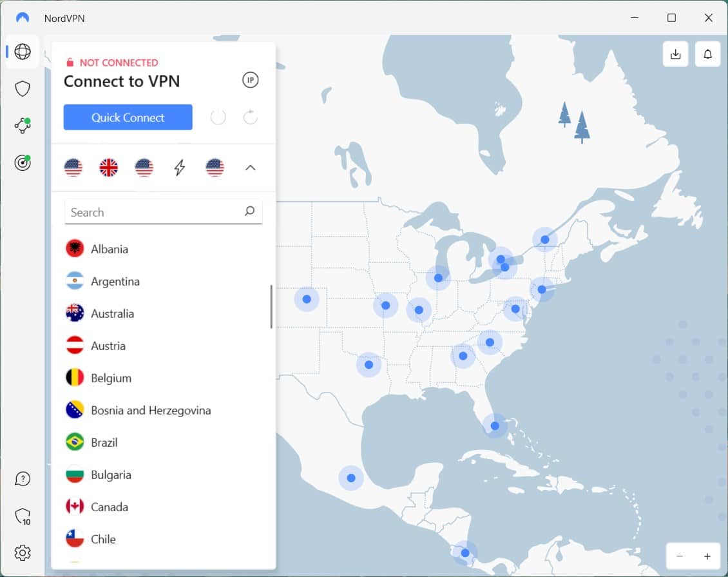
Task: Click the Bulgaria flag icon
Action: (x=75, y=474)
